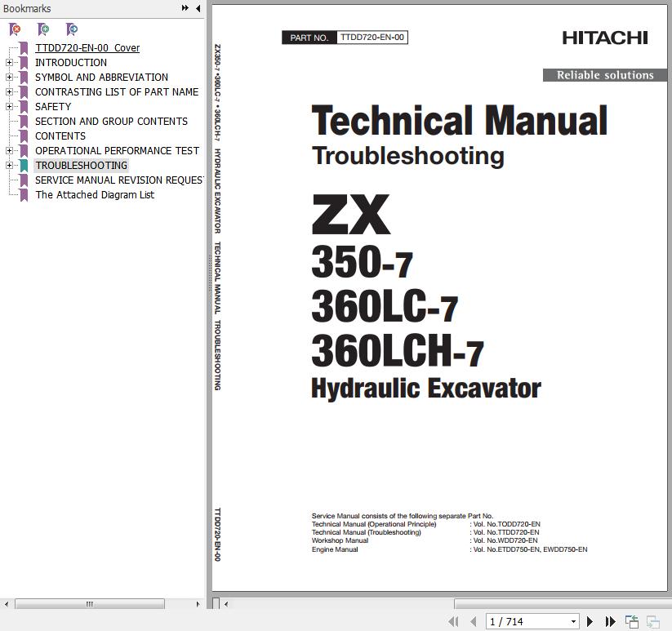Go to the first page
This screenshot has width=672, height=631.
(453, 622)
